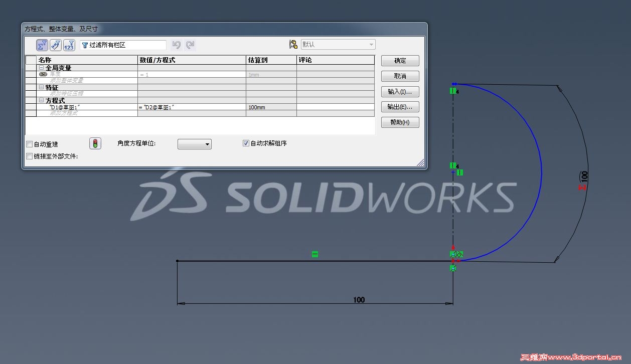The width and height of the screenshot is (631, 364).
Task: Click the traffic light rebuild icon
Action: pyautogui.click(x=95, y=144)
